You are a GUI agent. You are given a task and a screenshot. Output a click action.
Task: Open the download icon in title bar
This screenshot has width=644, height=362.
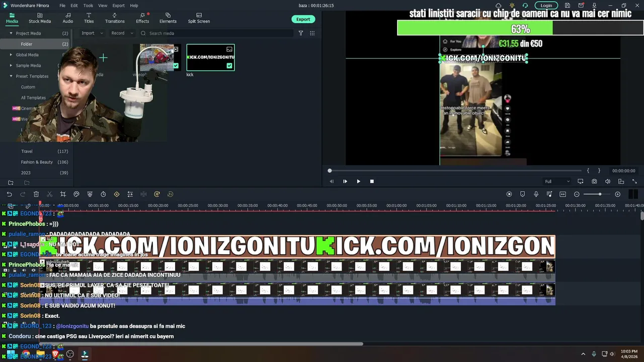[594, 6]
